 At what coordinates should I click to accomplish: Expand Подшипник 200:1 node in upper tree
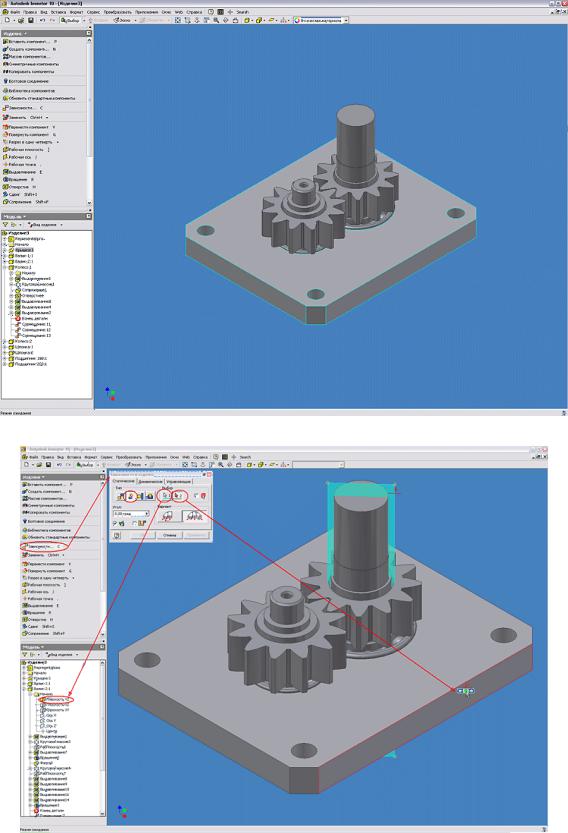pos(5,359)
